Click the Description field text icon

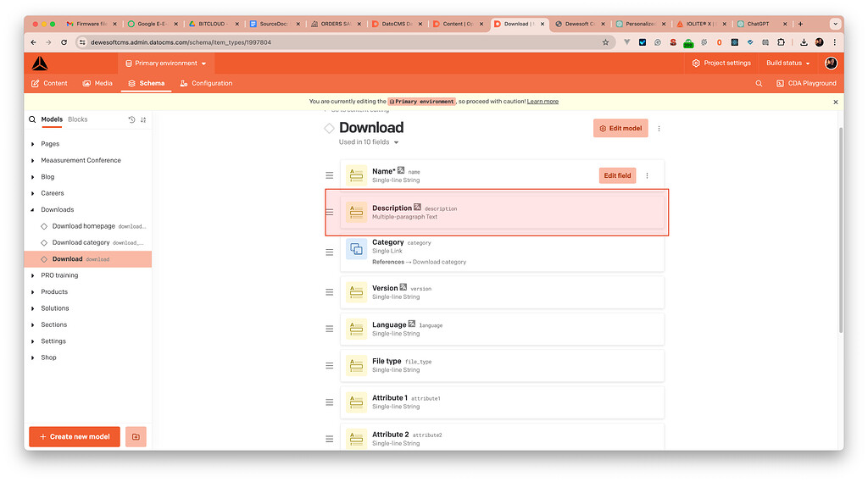[x=356, y=213]
